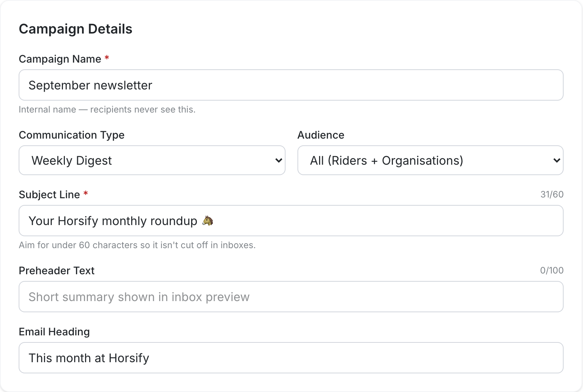Open the Communication Type dropdown
The width and height of the screenshot is (583, 392).
pos(152,160)
